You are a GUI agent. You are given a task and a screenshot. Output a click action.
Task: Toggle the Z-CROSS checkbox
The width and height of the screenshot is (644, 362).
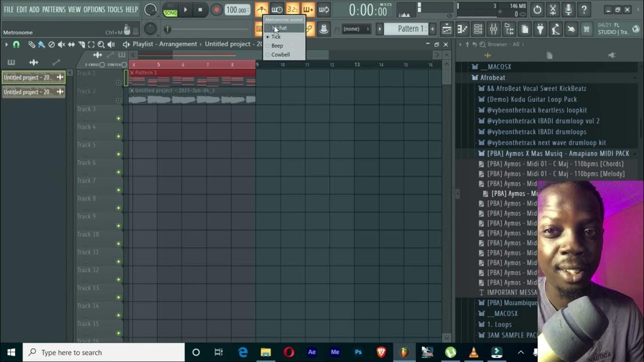point(102,65)
